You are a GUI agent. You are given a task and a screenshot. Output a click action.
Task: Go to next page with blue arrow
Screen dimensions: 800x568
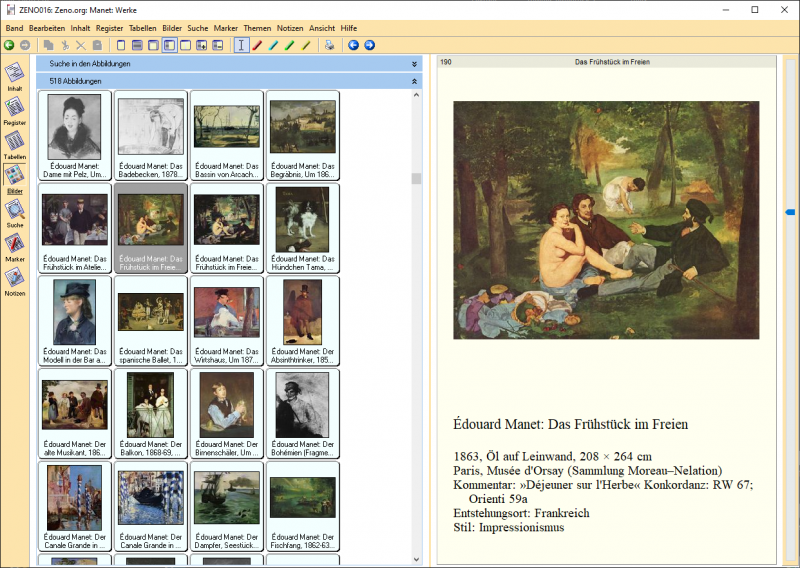point(369,45)
